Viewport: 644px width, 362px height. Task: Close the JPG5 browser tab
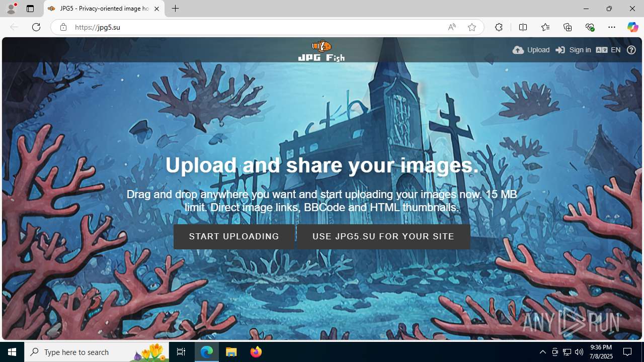pyautogui.click(x=156, y=9)
